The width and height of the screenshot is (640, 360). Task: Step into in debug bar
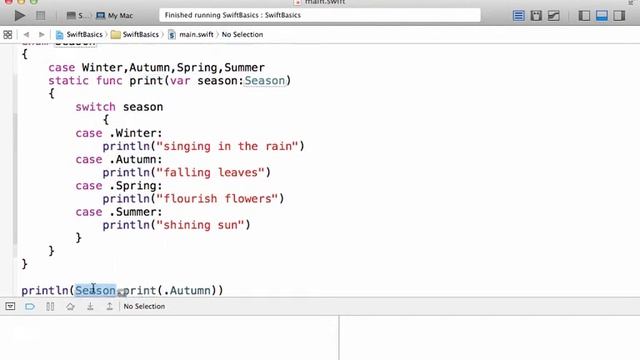(90, 306)
